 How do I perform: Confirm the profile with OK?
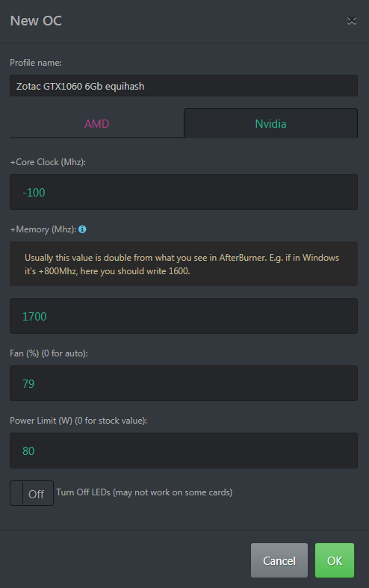[335, 560]
